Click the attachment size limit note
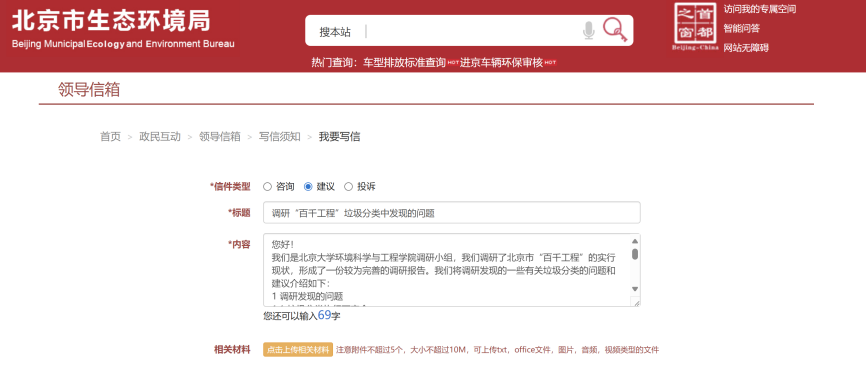This screenshot has width=866, height=366. [x=498, y=350]
